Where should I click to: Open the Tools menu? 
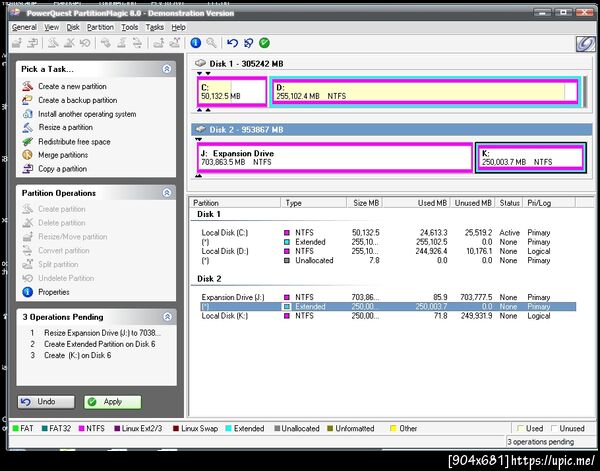click(130, 27)
